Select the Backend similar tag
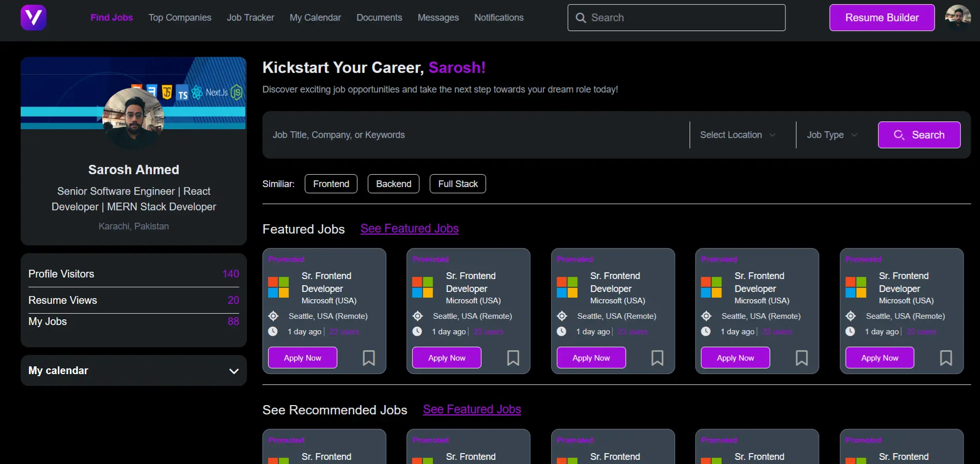Viewport: 980px width, 464px height. [394, 184]
